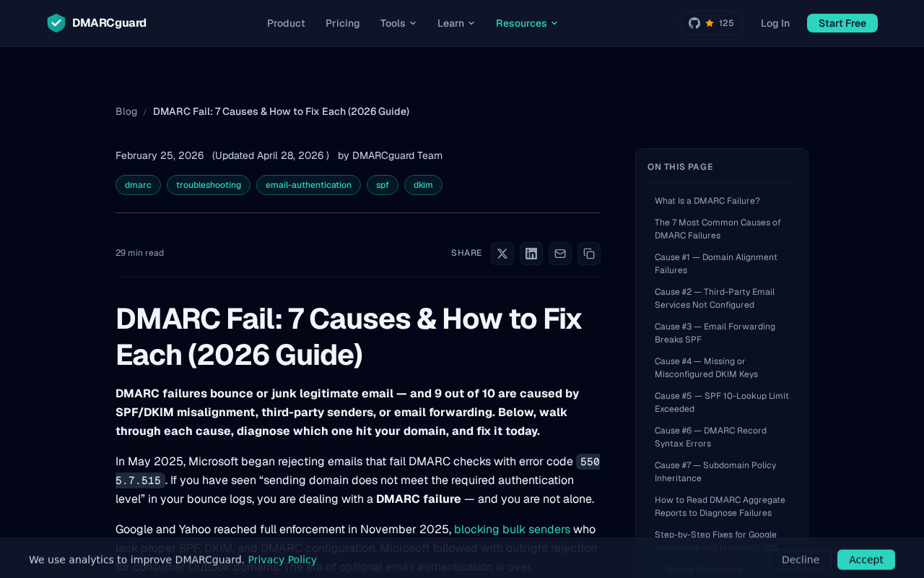Jump to Cause #7 Subdomain Policy Inheritance

[715, 472]
